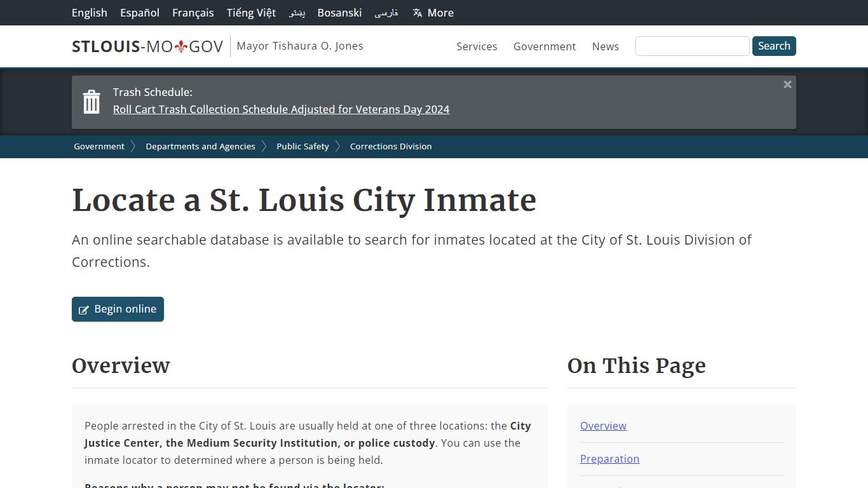
Task: Open Mayor Tishaura O. Jones link
Action: pyautogui.click(x=300, y=46)
